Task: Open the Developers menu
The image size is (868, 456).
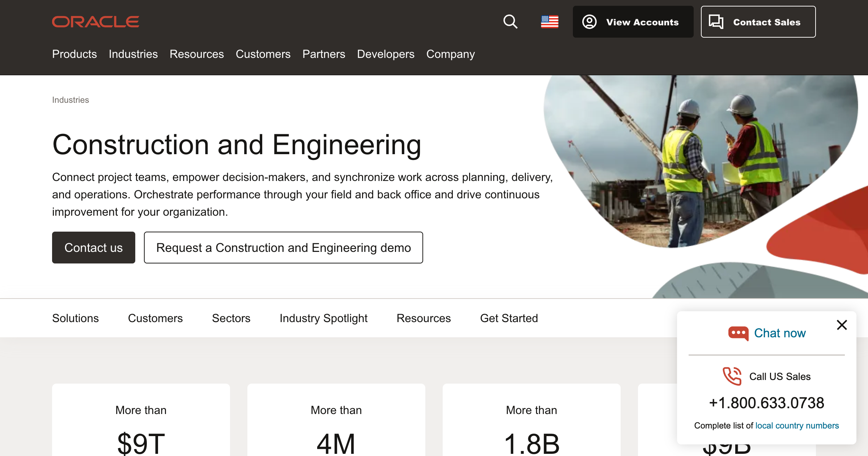Action: tap(386, 54)
